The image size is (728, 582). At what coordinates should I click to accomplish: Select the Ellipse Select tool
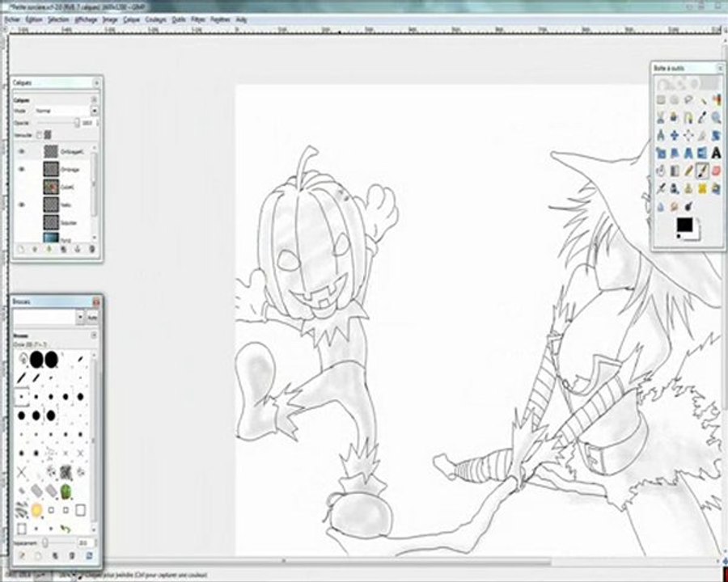(x=675, y=99)
